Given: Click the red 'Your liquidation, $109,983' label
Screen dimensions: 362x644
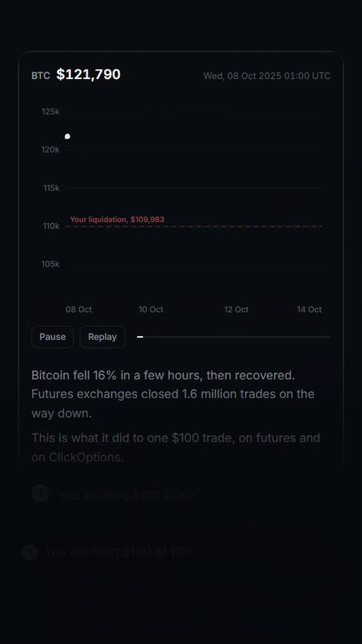Looking at the screenshot, I should coord(117,219).
